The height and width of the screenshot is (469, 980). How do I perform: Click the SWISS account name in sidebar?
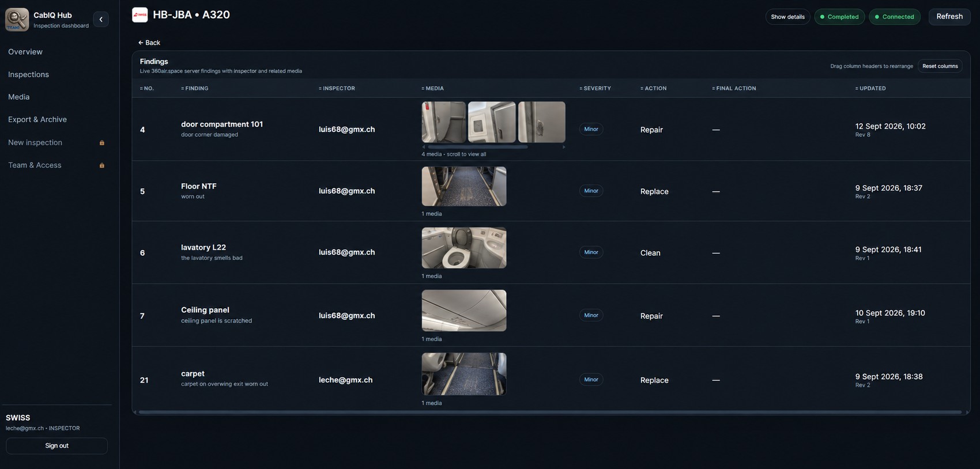pyautogui.click(x=18, y=418)
